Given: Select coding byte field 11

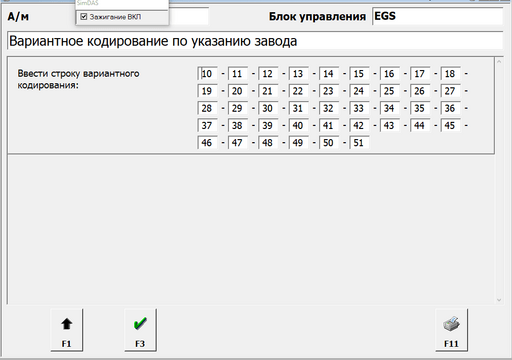Looking at the screenshot, I should click(x=238, y=74).
